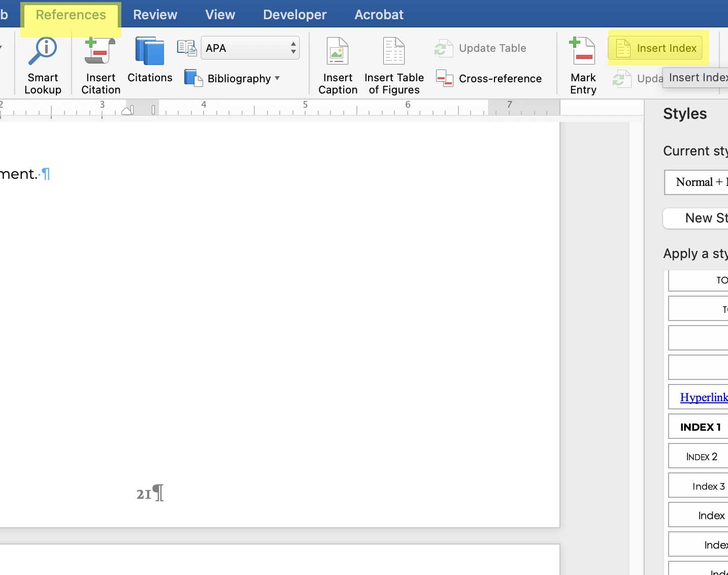Open the Developer tab
The image size is (728, 575).
coord(294,15)
